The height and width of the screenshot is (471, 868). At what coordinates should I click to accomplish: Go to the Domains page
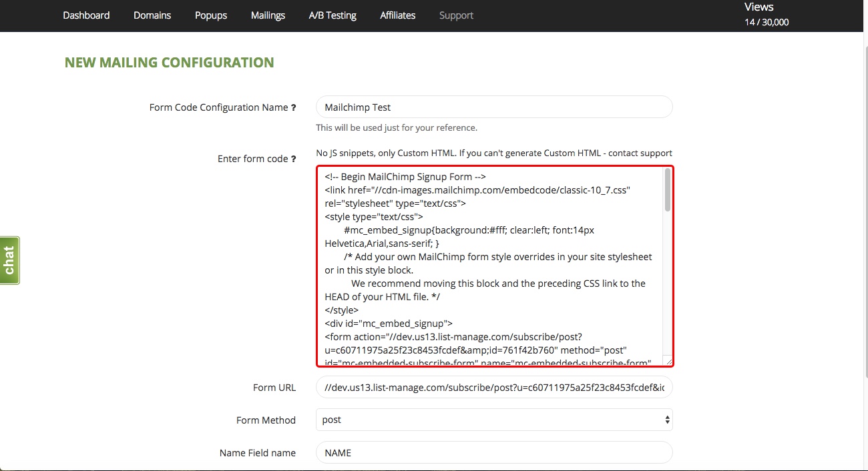tap(152, 15)
